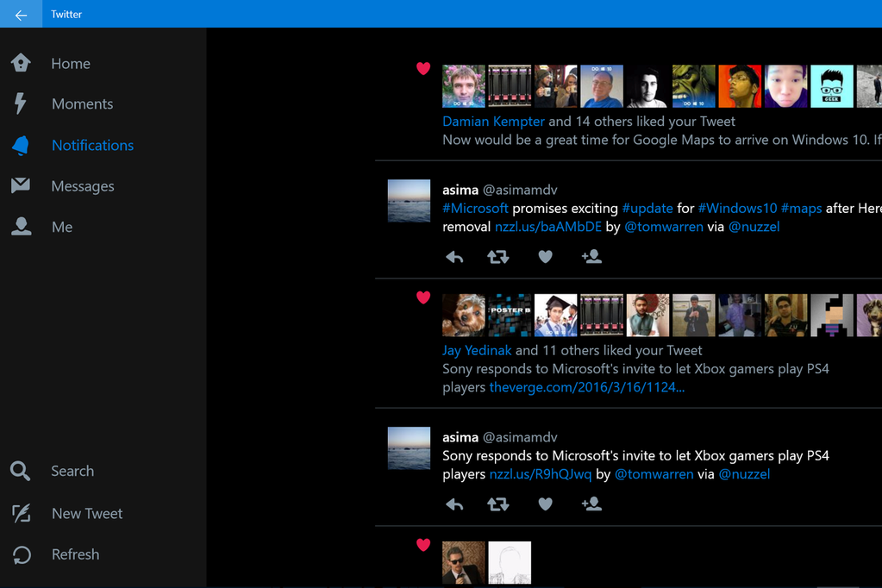Click the Search magnifier icon

[x=21, y=471]
